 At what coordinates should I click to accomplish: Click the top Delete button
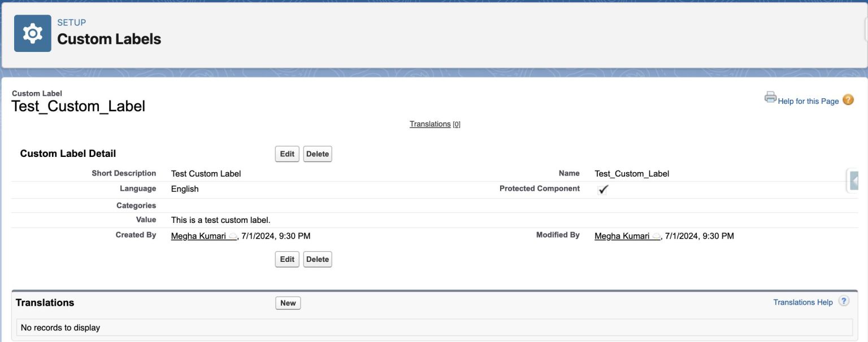pos(318,154)
